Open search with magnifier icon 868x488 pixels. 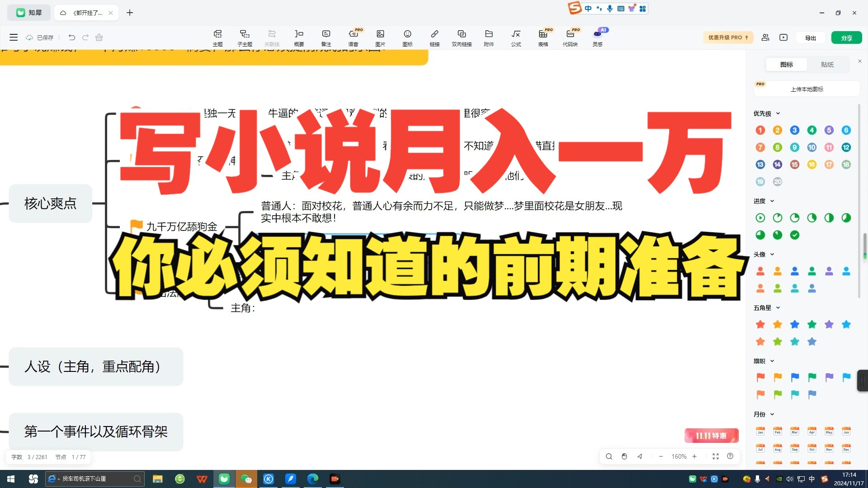coord(609,456)
